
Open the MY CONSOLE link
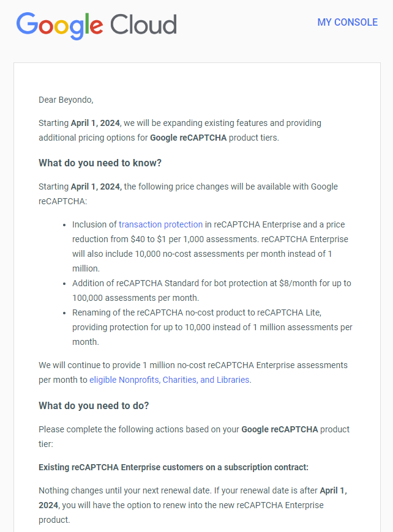(347, 22)
